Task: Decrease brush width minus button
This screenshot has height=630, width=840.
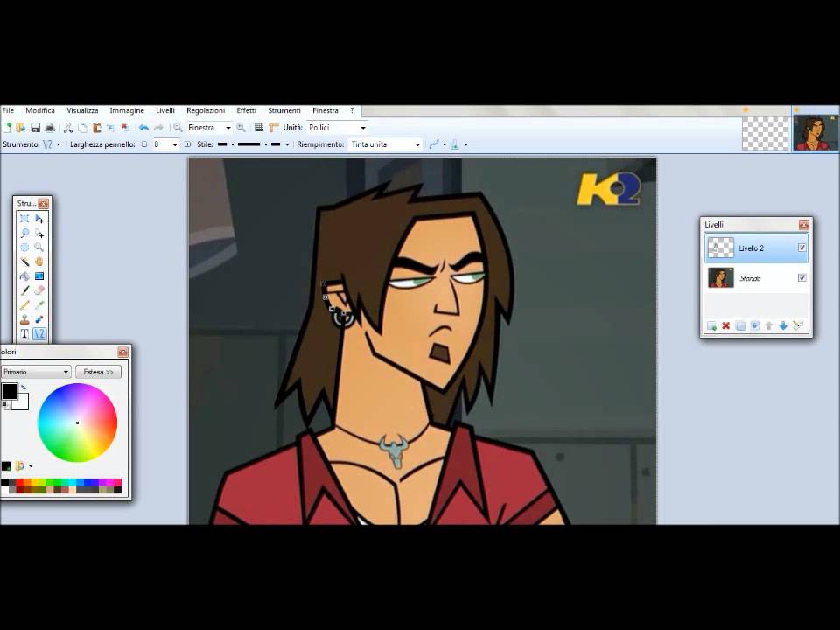Action: tap(144, 144)
